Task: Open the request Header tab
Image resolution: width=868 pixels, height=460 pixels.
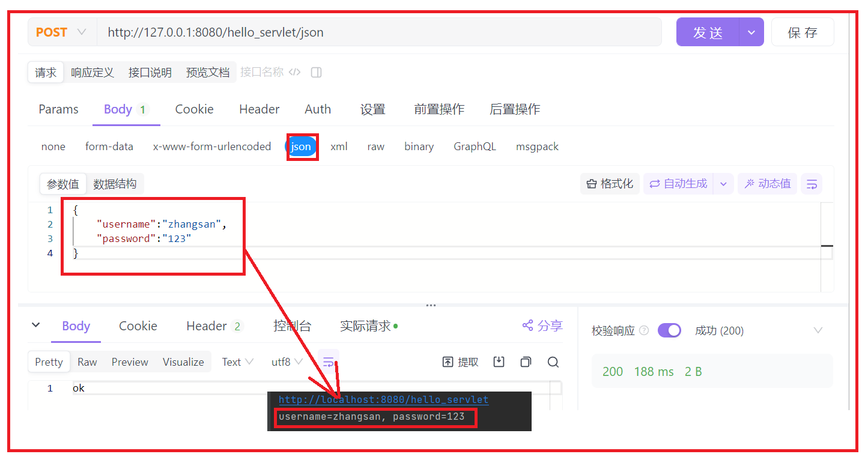Action: click(259, 109)
